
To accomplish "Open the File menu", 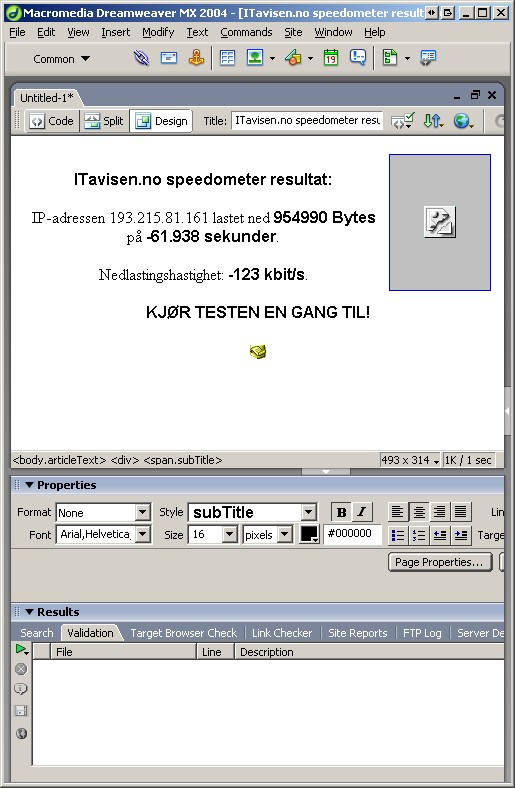I will pos(17,33).
